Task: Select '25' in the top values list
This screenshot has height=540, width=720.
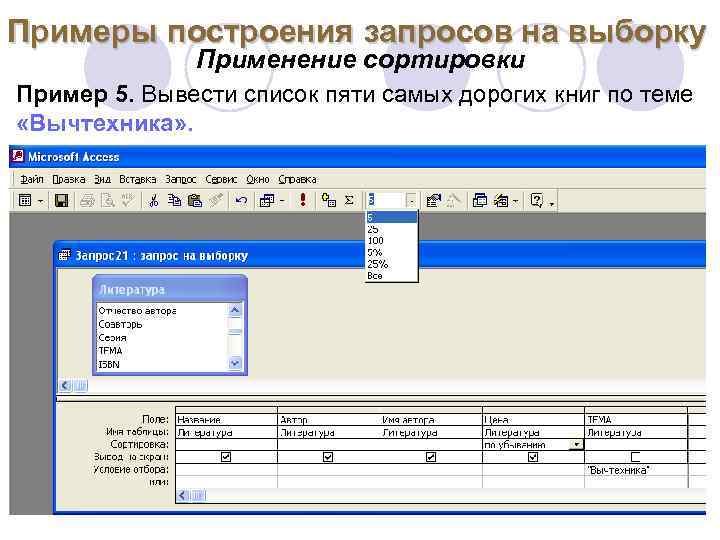Action: pyautogui.click(x=392, y=229)
